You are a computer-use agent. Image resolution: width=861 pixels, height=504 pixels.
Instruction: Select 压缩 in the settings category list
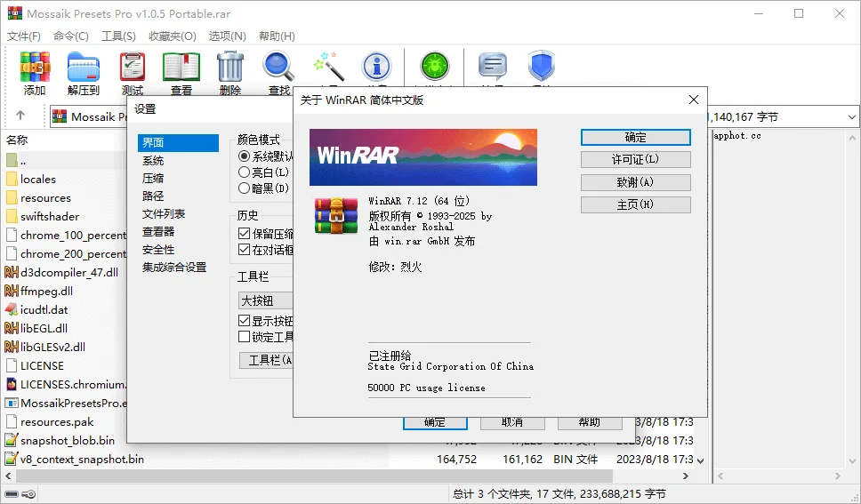click(153, 178)
